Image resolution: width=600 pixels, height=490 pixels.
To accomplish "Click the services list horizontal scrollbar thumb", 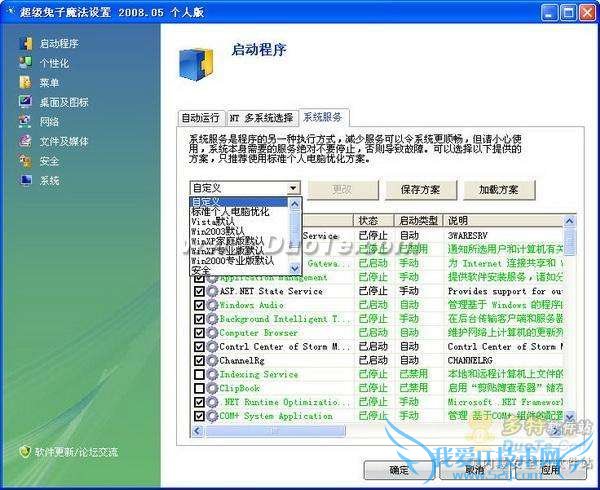I will [x=275, y=431].
